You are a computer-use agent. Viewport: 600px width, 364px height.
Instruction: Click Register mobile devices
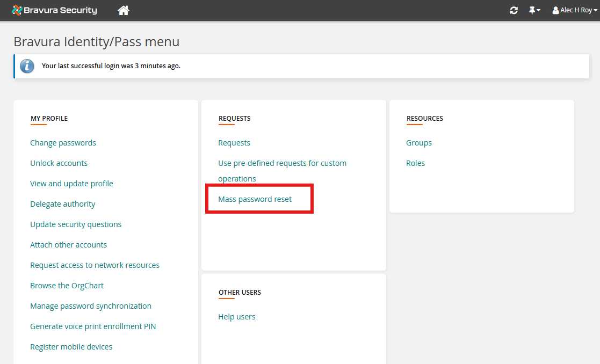71,346
